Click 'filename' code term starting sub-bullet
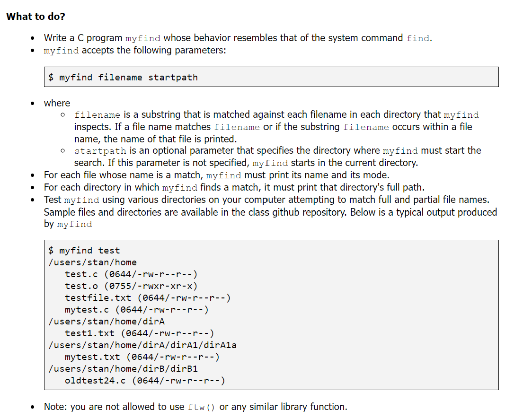The height and width of the screenshot is (419, 532). tap(98, 115)
